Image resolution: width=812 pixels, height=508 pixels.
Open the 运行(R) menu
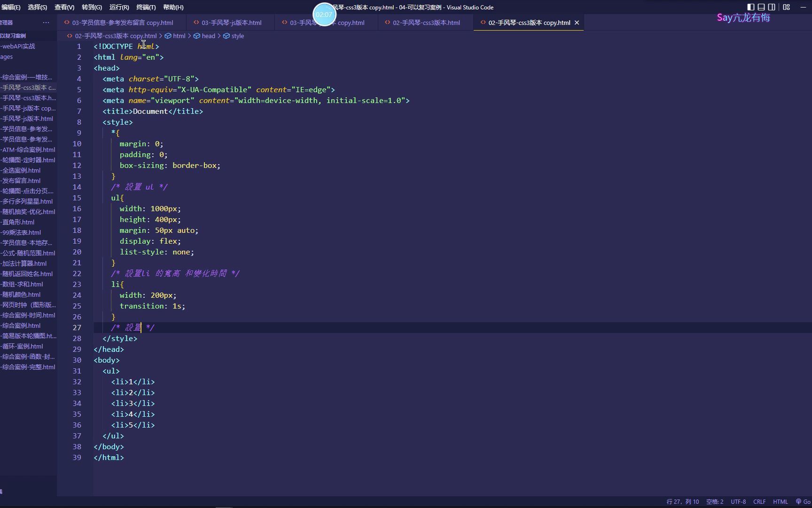coord(119,7)
